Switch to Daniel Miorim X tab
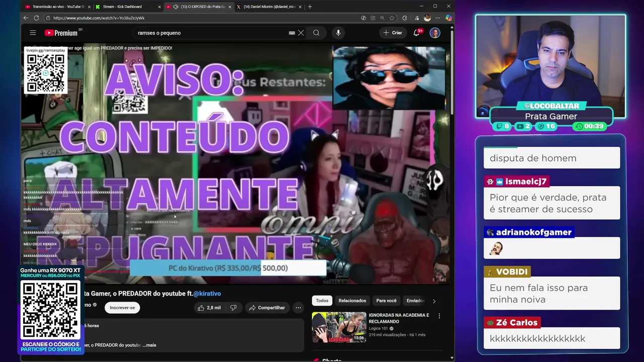 [x=269, y=7]
